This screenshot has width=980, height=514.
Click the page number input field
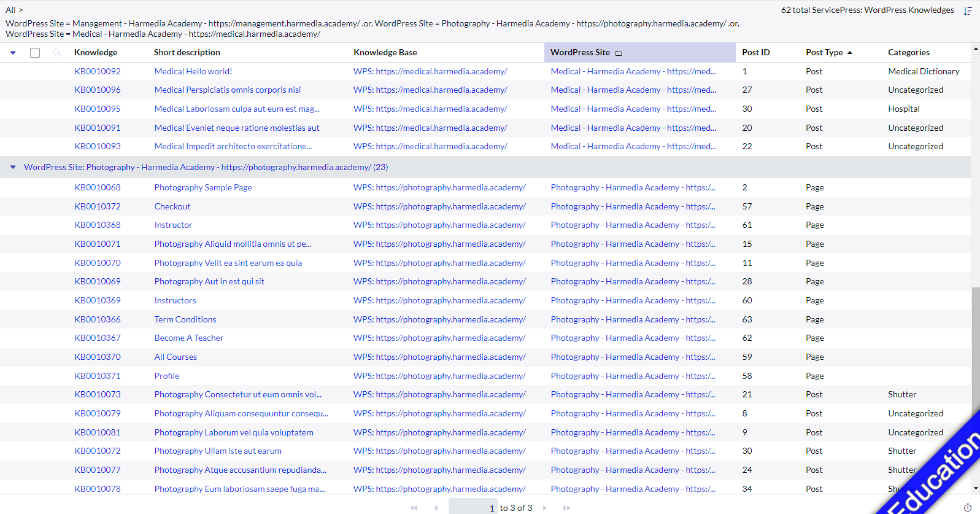pyautogui.click(x=473, y=508)
